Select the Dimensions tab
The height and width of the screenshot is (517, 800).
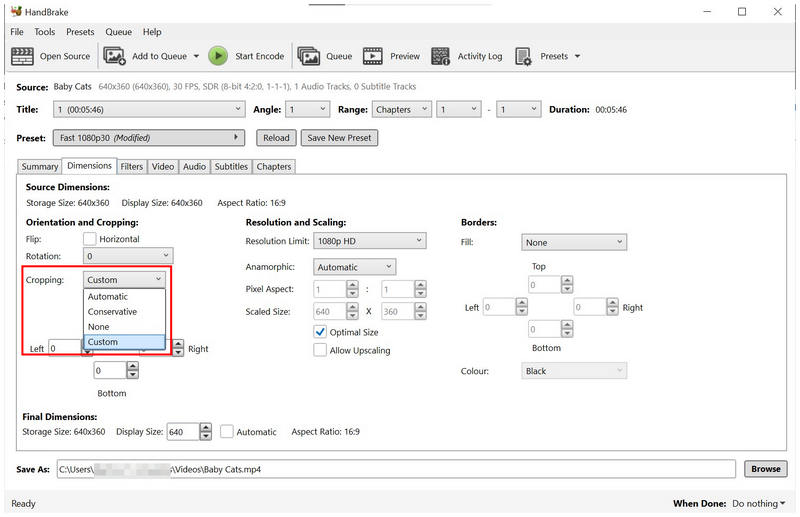tap(89, 166)
